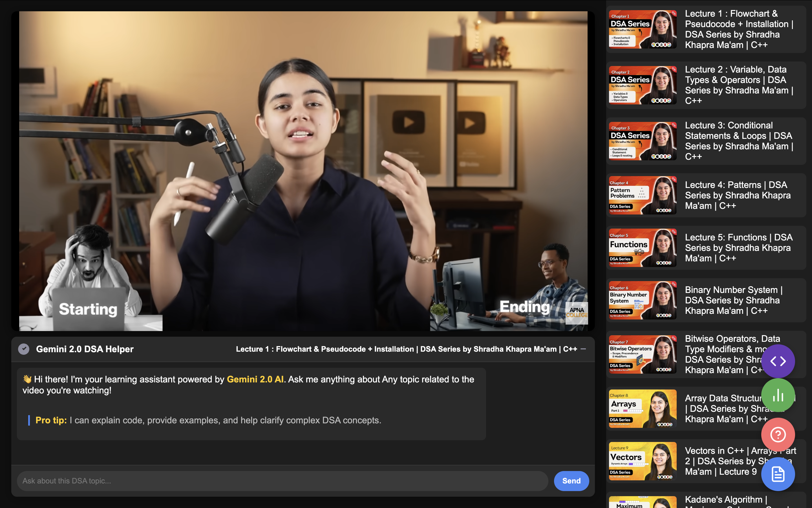This screenshot has width=812, height=508.
Task: Select 'Lecture 5: Functions' title
Action: coord(738,248)
